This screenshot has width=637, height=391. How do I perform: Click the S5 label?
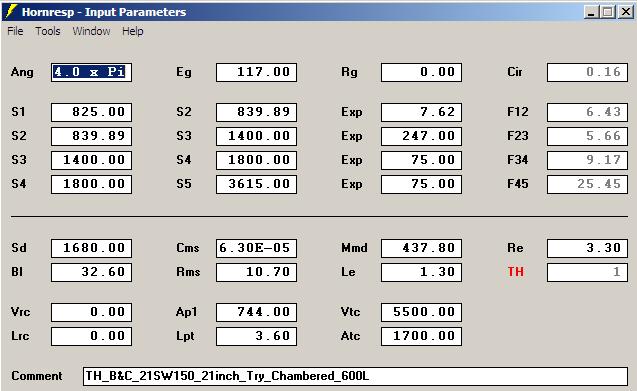[x=184, y=184]
